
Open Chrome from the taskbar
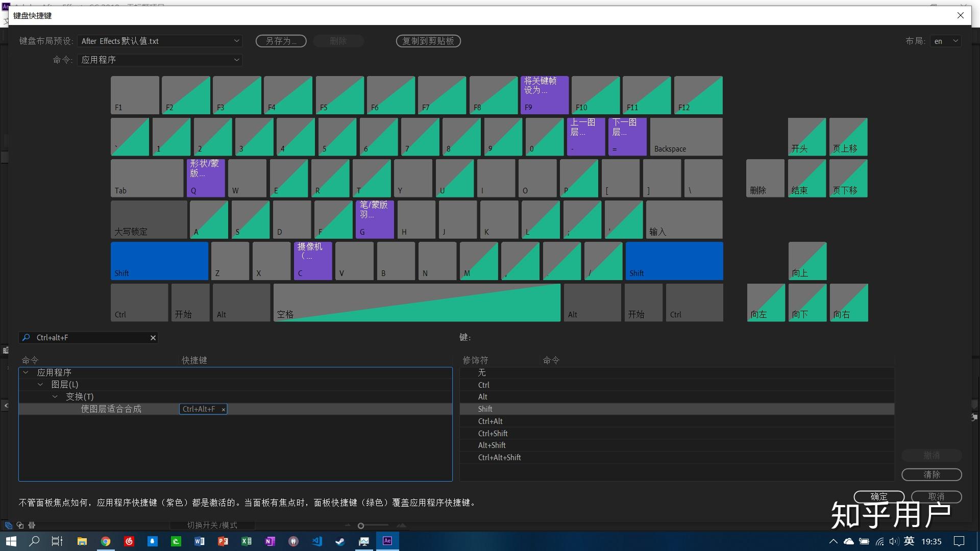point(106,541)
